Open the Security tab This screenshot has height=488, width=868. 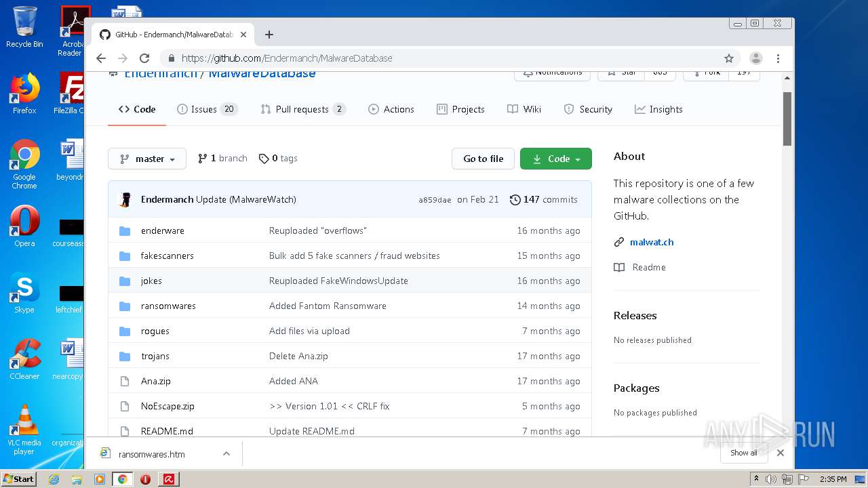(588, 109)
